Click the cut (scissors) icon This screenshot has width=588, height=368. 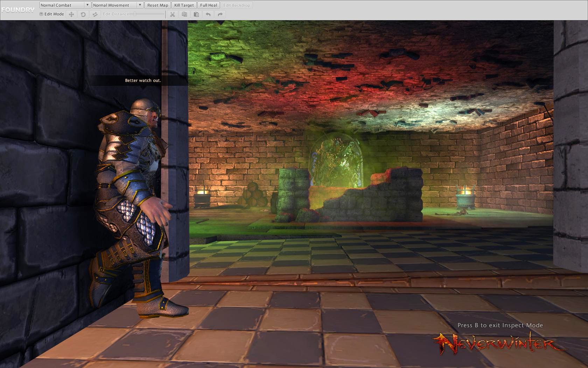(x=172, y=14)
